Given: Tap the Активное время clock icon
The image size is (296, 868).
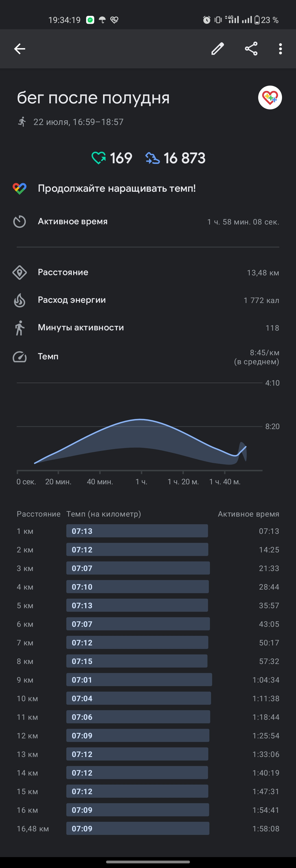Looking at the screenshot, I should point(19,222).
